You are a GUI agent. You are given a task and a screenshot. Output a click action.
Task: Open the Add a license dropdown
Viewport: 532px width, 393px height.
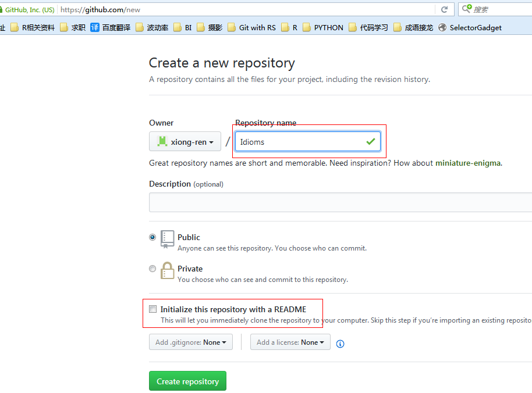click(x=290, y=342)
